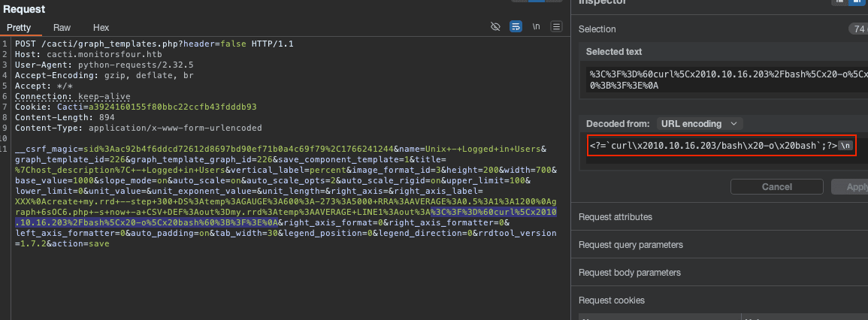
Task: Switch to the Pretty tab
Action: [19, 27]
